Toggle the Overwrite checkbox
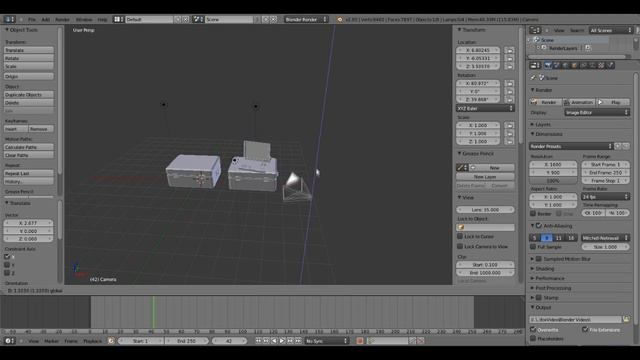 (x=533, y=329)
